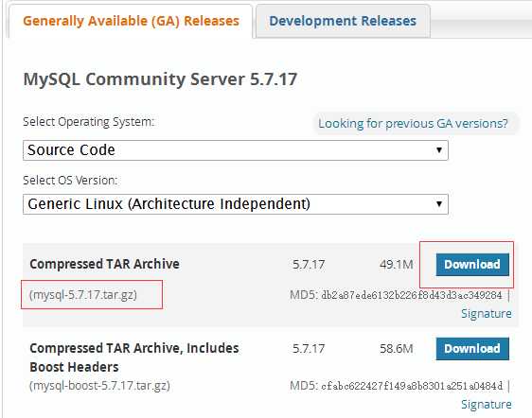The width and height of the screenshot is (532, 418).
Task: Click the MD5 hash starting with db2a87
Action: coord(411,295)
